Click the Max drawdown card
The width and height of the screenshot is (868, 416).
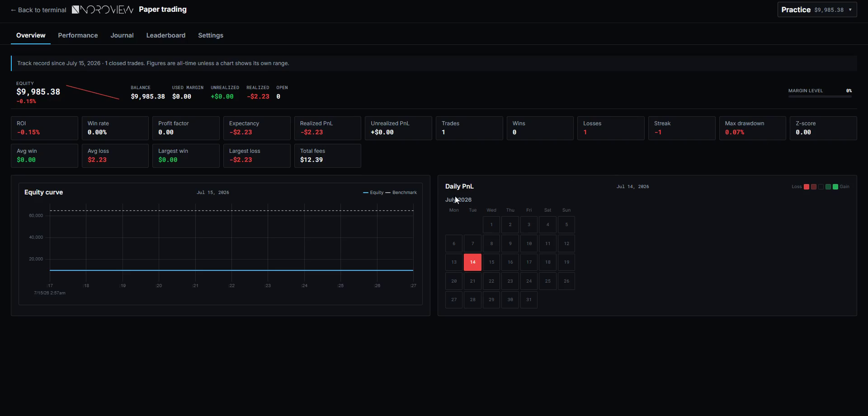point(753,128)
